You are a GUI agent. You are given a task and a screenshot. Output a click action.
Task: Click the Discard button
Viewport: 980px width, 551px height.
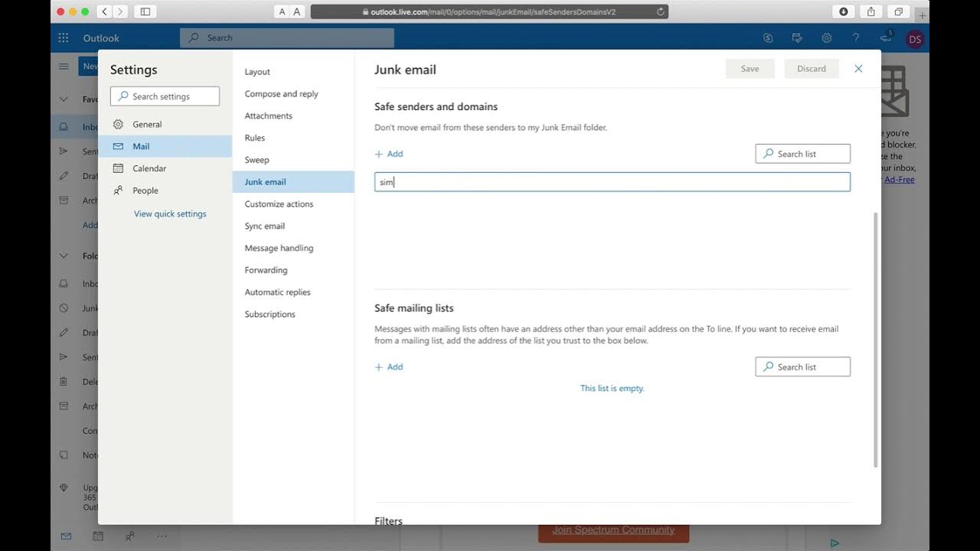pos(812,69)
